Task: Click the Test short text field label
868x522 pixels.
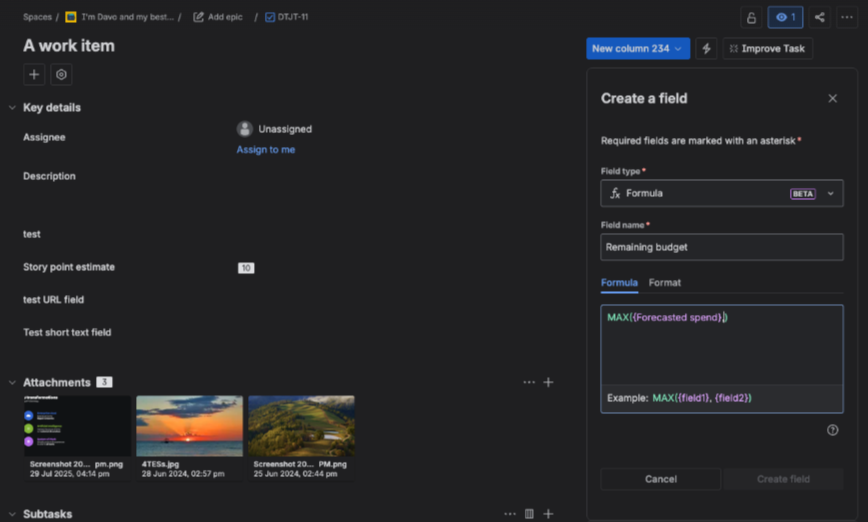Action: [x=67, y=332]
